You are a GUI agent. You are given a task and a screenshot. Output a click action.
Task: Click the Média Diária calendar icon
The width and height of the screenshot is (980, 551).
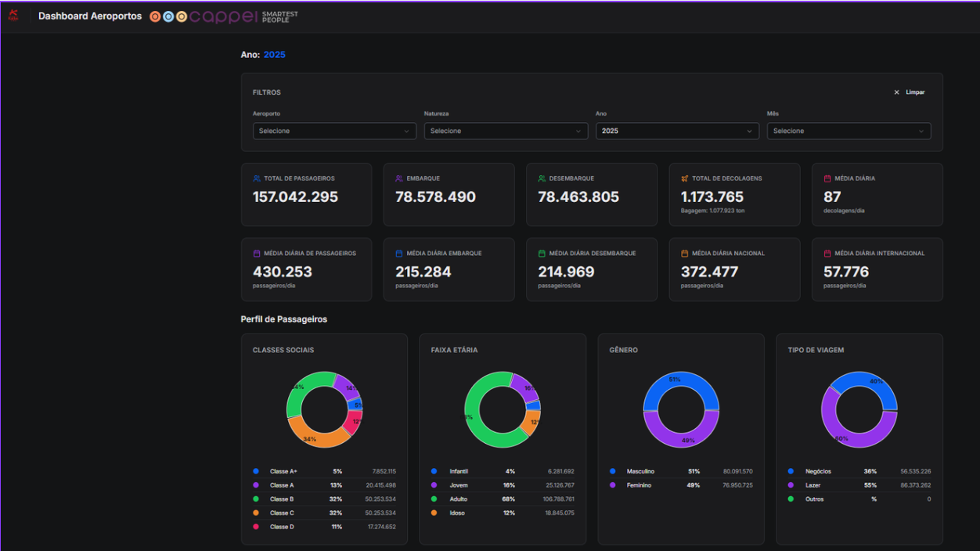pos(827,178)
